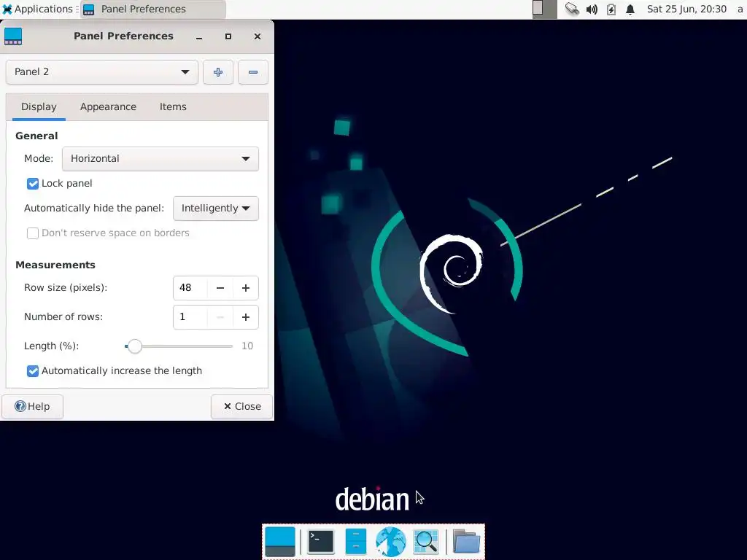The width and height of the screenshot is (747, 560).
Task: Click the Number of rows value field
Action: (190, 317)
